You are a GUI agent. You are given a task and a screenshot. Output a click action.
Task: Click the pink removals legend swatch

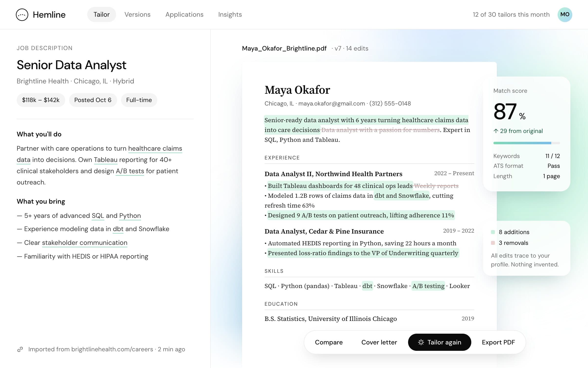pos(493,243)
